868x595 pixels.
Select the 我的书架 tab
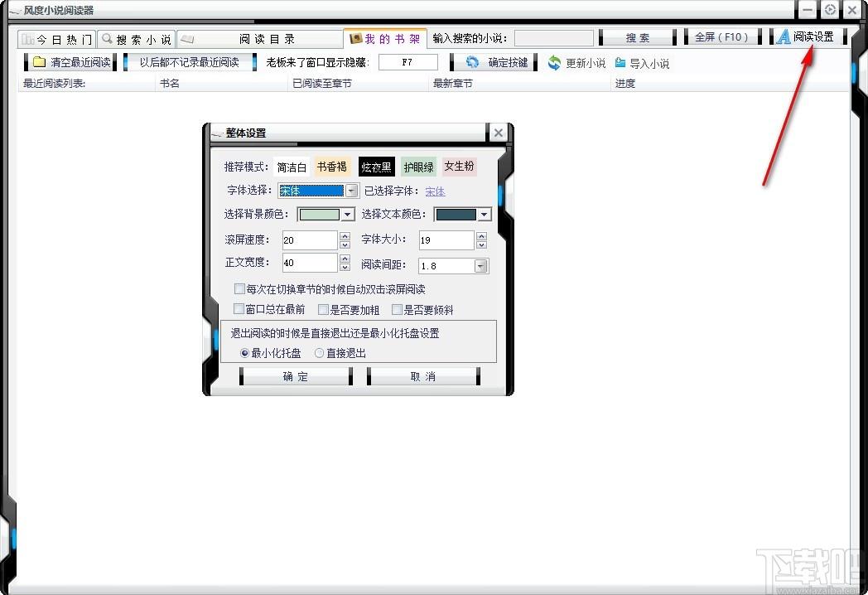pos(386,39)
